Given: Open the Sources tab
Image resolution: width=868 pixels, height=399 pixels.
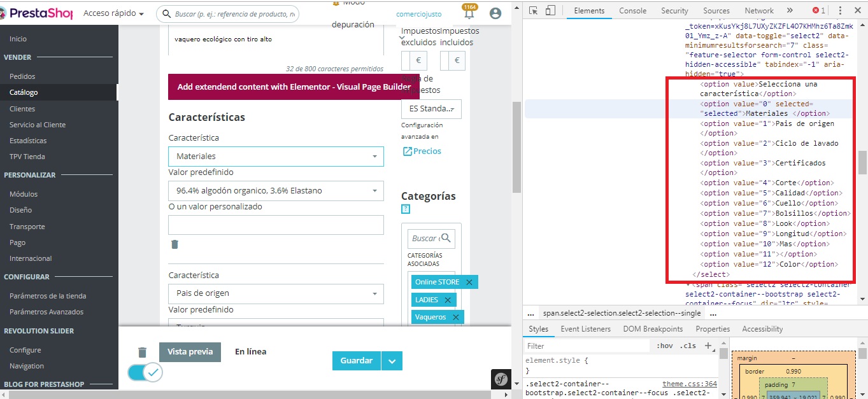Looking at the screenshot, I should tap(716, 10).
